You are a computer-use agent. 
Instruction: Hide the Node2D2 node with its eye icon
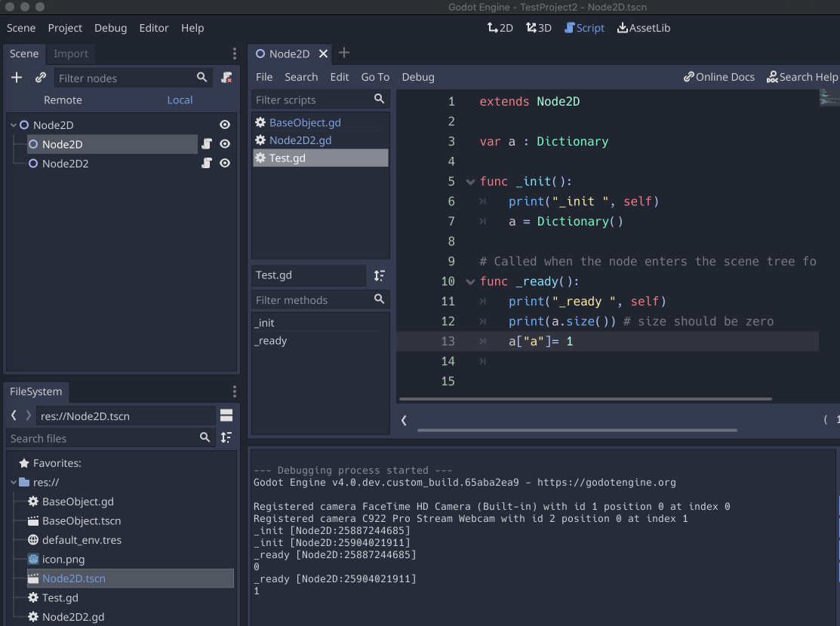(x=224, y=164)
